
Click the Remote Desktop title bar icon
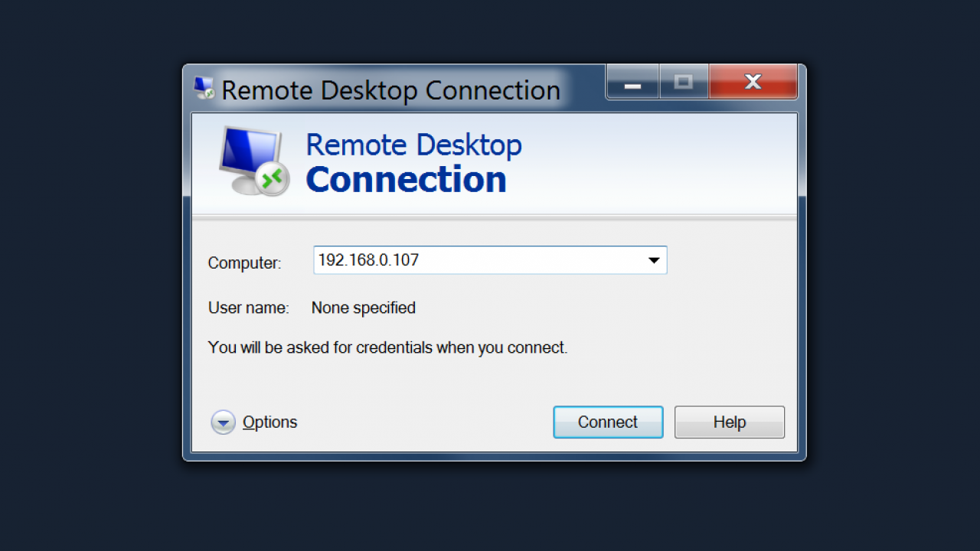click(x=204, y=89)
